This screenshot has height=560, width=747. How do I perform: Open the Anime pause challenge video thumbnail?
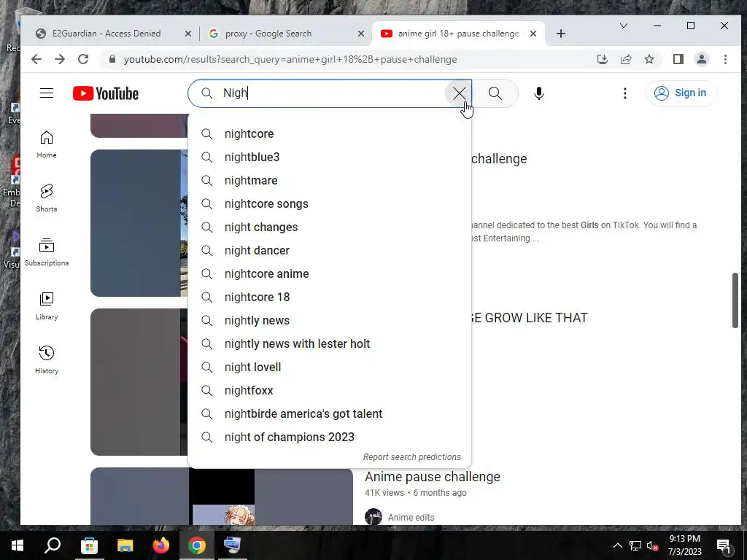tap(222, 496)
